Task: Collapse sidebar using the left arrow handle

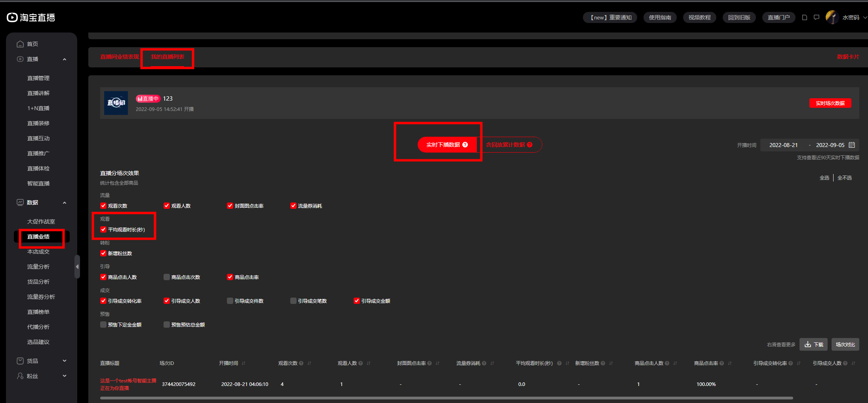Action: coord(77,267)
